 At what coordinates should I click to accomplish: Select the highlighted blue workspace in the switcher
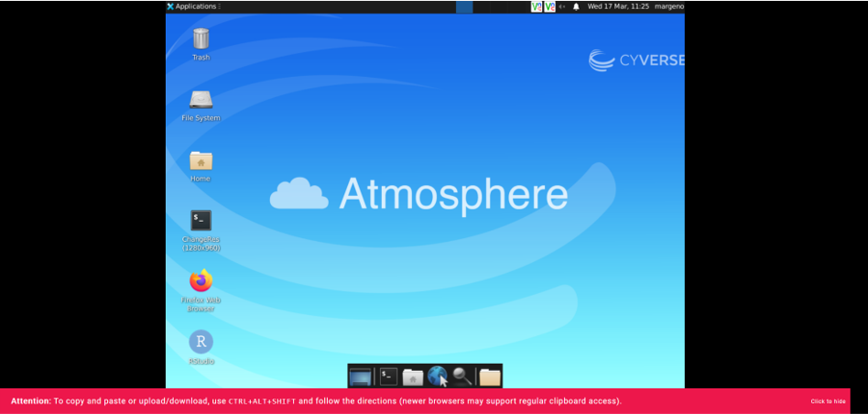[464, 6]
